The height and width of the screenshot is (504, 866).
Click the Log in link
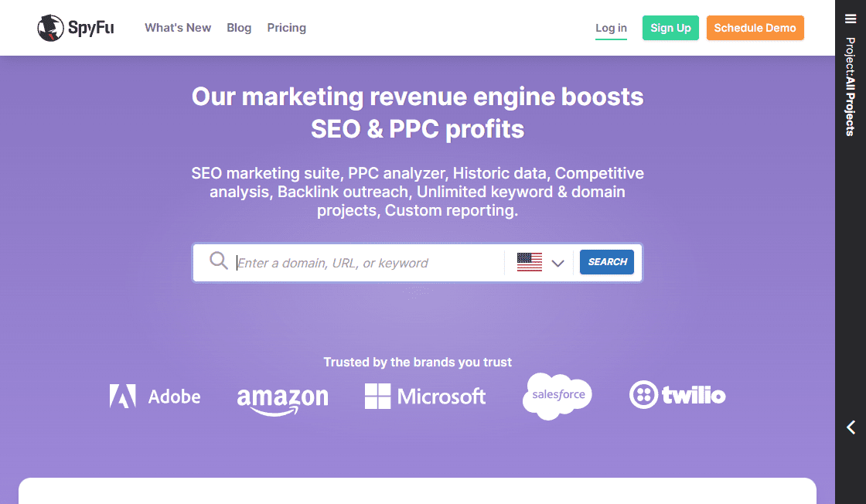click(x=611, y=27)
